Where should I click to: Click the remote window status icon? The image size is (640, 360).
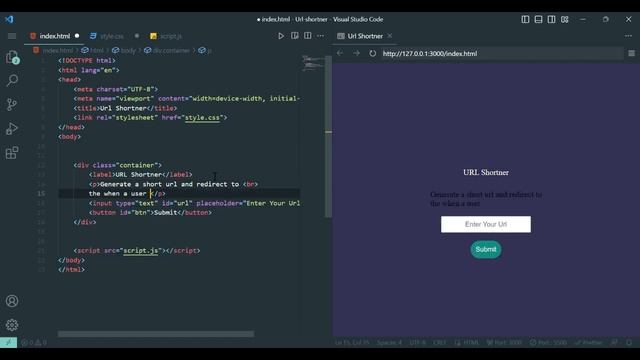pos(9,342)
